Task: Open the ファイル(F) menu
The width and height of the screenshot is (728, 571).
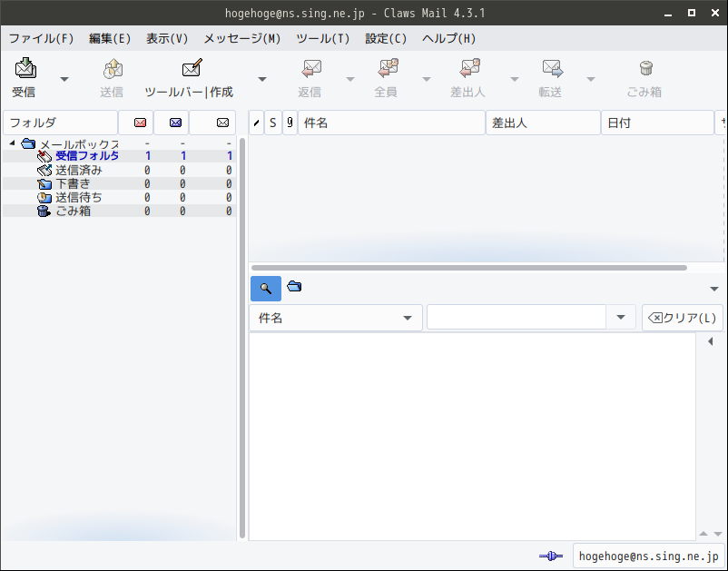Action: click(x=41, y=38)
